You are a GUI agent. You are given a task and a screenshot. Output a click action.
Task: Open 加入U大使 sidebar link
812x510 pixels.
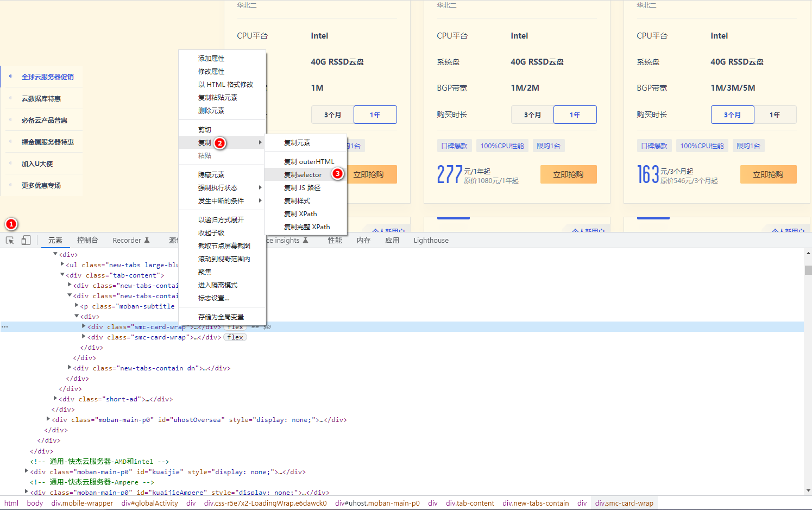(37, 164)
